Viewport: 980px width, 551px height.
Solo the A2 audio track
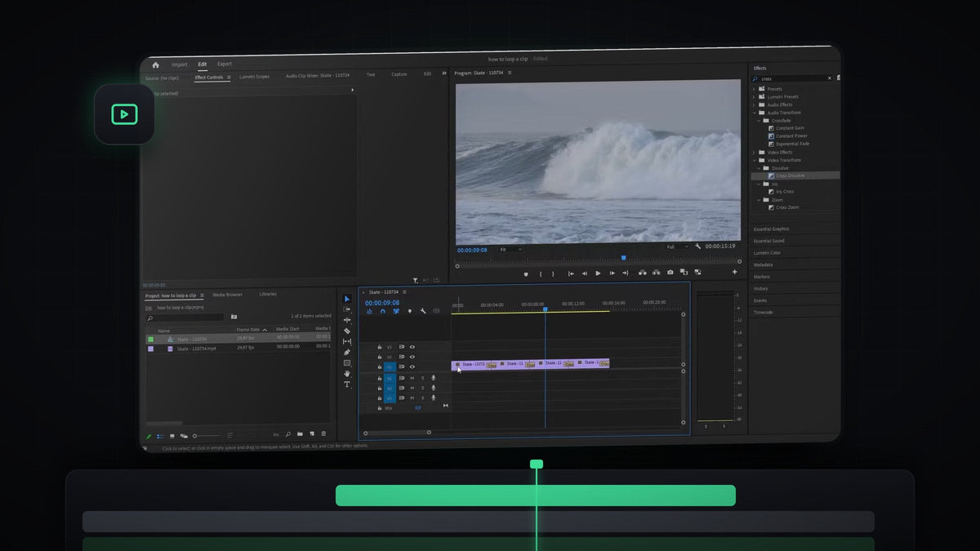pyautogui.click(x=423, y=388)
